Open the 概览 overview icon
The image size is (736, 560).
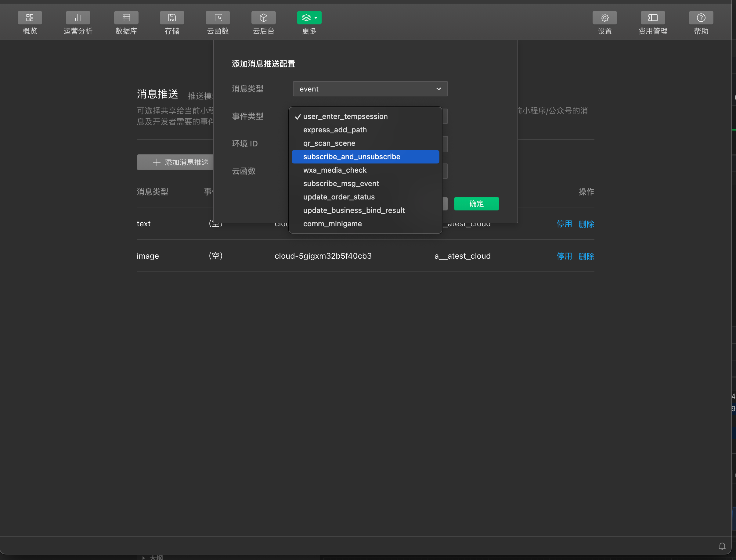[30, 18]
